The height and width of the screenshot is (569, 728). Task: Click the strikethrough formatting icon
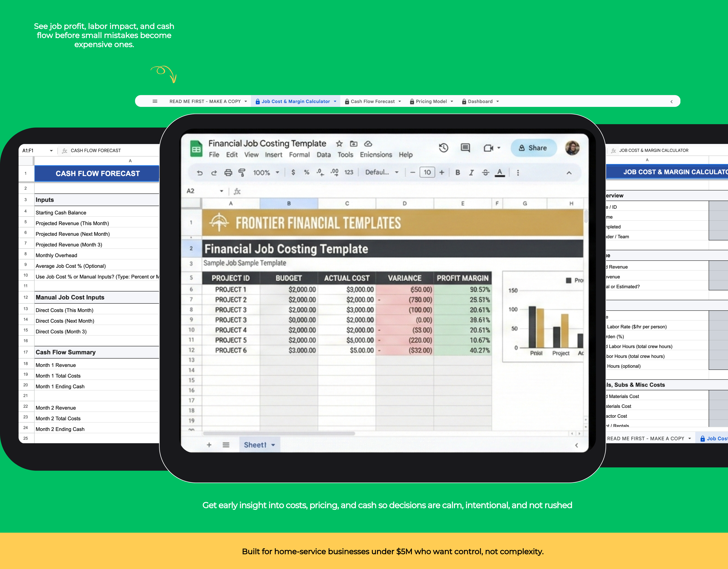pos(486,172)
